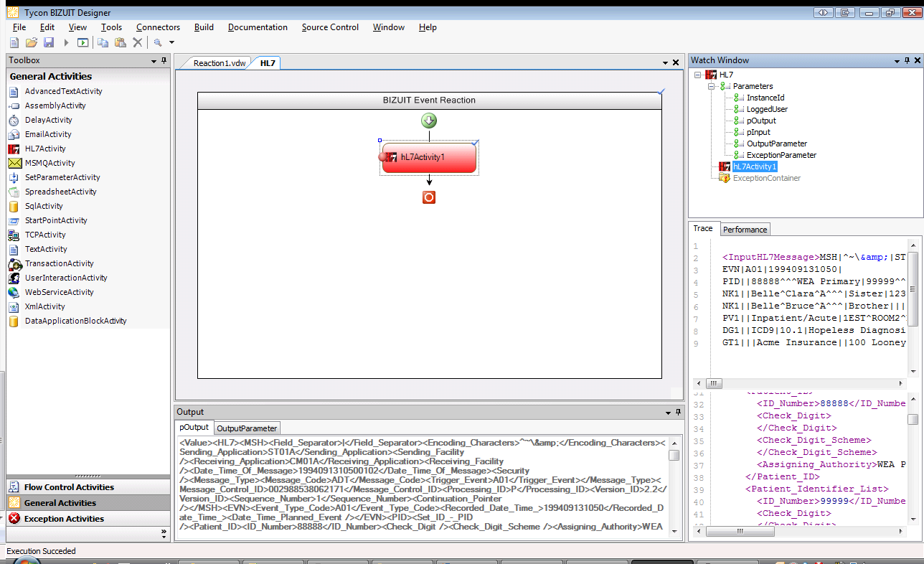924x564 pixels.
Task: Pick the DelayActivity clock icon
Action: [x=14, y=120]
